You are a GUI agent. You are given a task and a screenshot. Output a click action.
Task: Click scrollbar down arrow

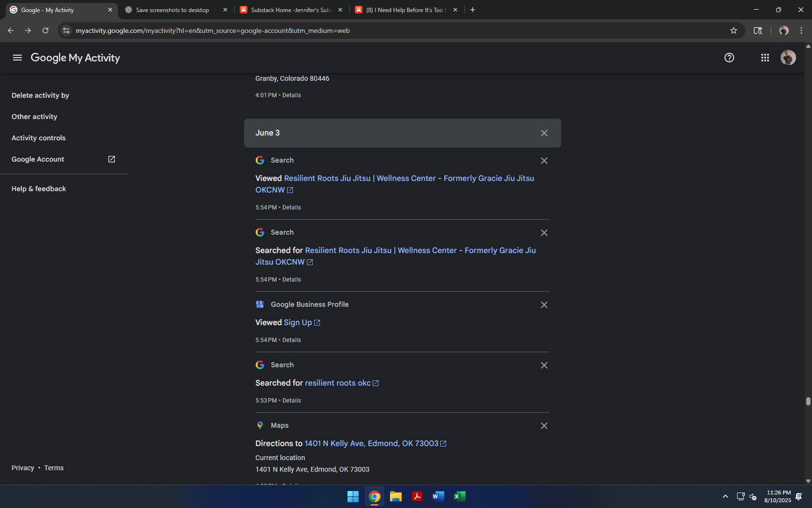coord(808,481)
